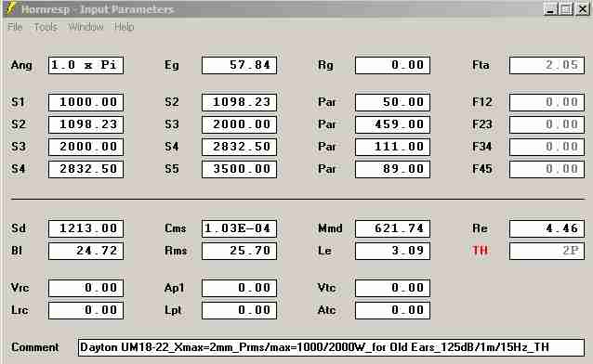Select the Mmd field with 621.74
593x364 pixels.
point(392,228)
